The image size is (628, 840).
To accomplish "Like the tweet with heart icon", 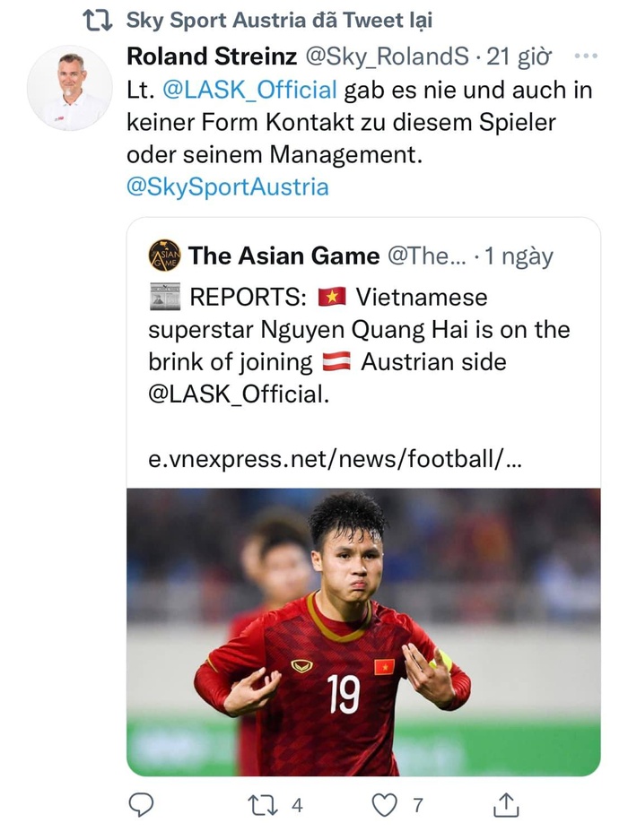I will 385,805.
